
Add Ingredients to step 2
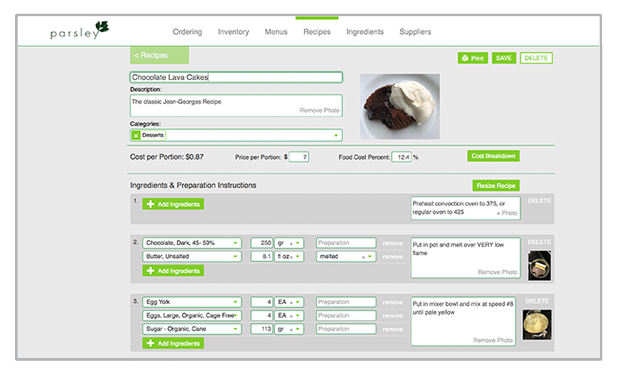coord(173,271)
